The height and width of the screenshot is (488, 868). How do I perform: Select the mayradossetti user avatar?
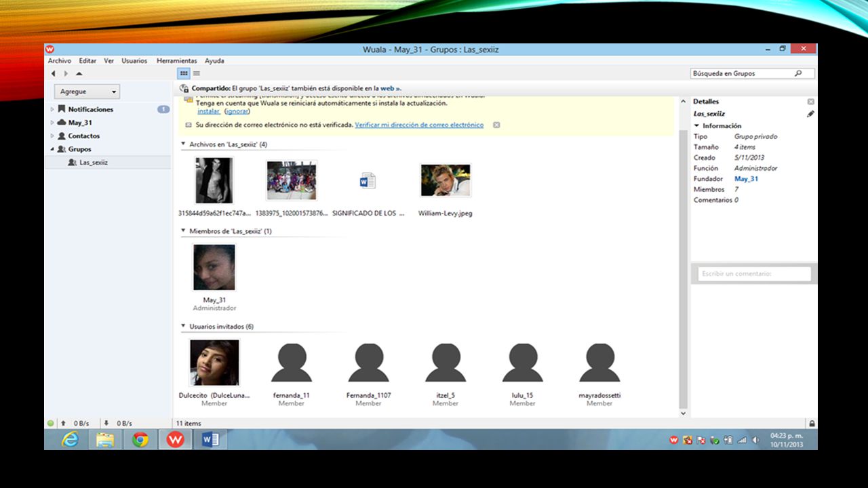(599, 363)
